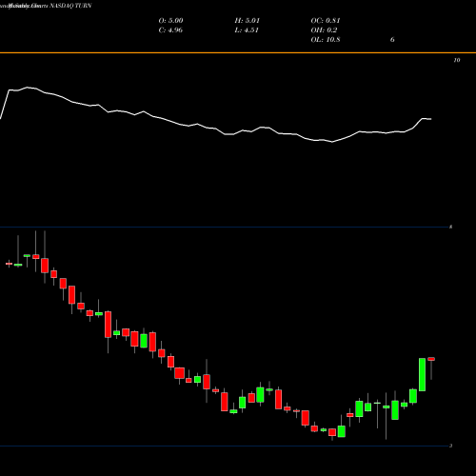
Task: Click the 'OL: 10.8' reading
Action: [326, 40]
